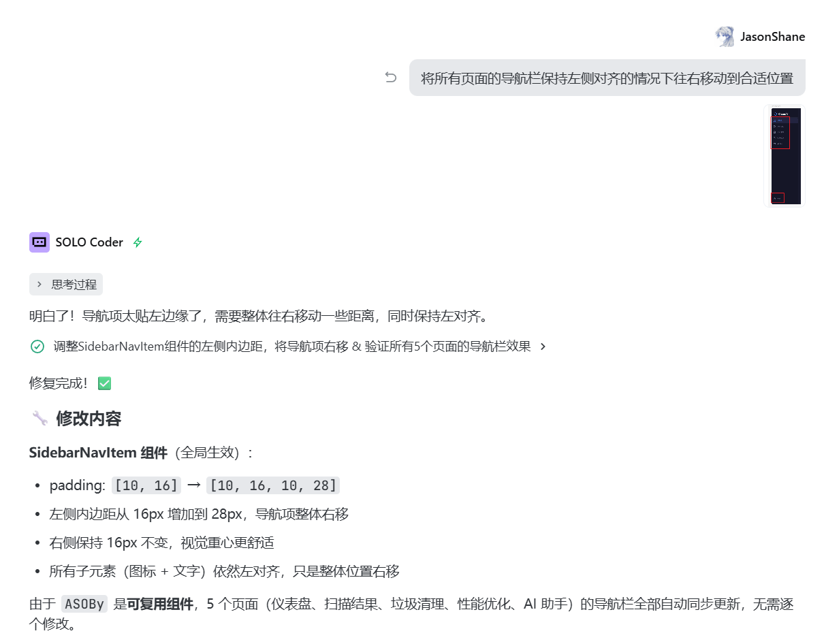Open the attached sidebar screenshot thumbnail

(787, 155)
